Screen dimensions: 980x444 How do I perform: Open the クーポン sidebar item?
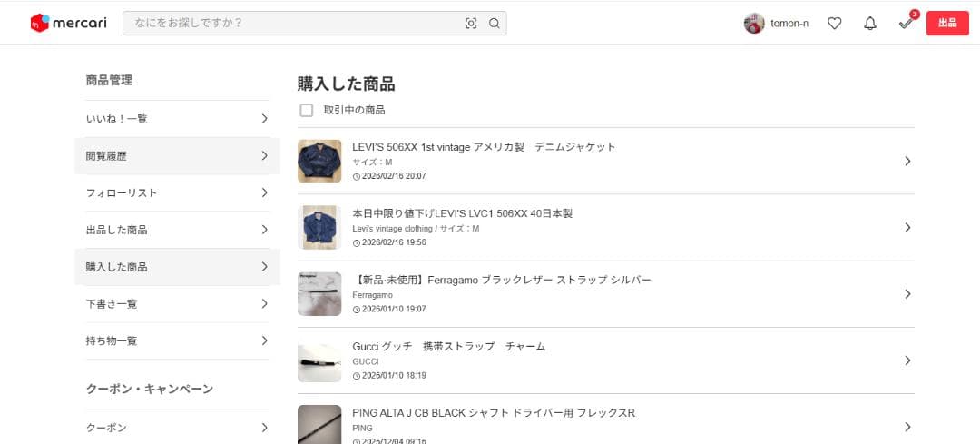click(x=177, y=428)
